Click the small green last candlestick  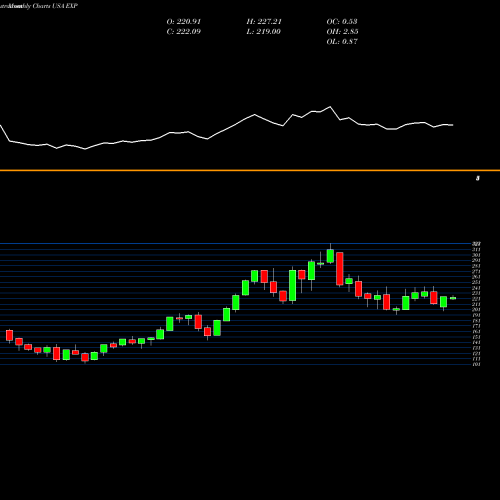click(x=453, y=298)
